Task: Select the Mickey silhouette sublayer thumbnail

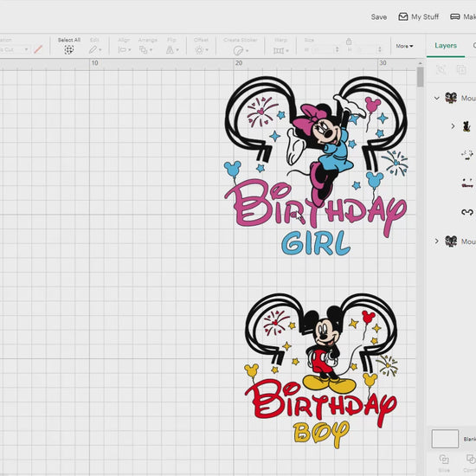Action: pos(466,126)
